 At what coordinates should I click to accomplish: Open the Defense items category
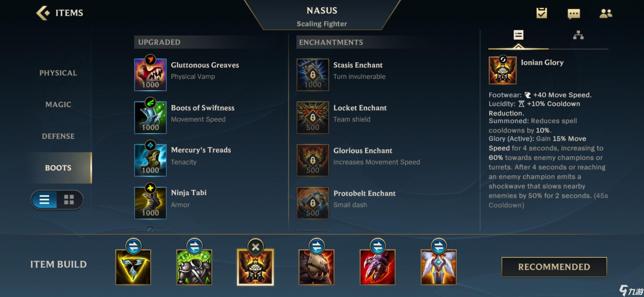pyautogui.click(x=58, y=136)
